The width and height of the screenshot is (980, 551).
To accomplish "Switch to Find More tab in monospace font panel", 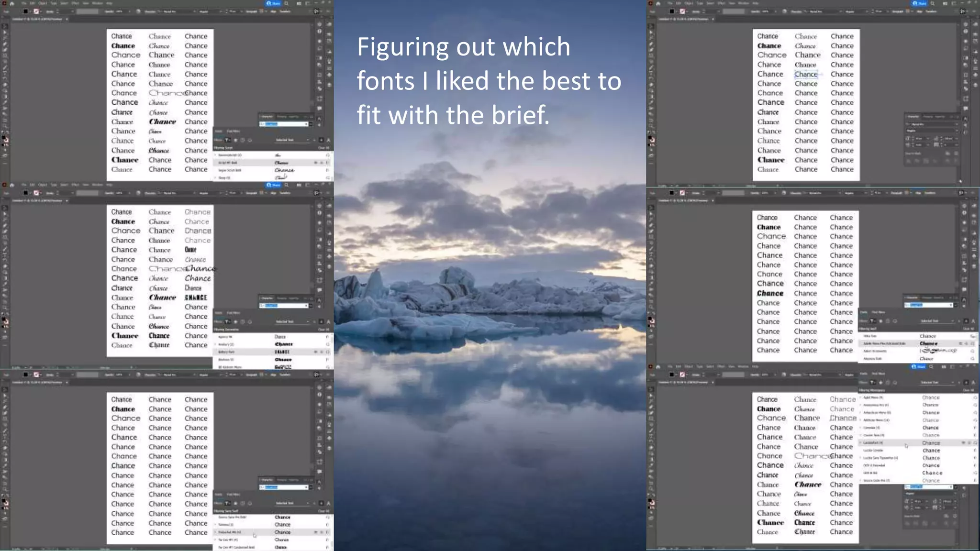I will tap(878, 374).
